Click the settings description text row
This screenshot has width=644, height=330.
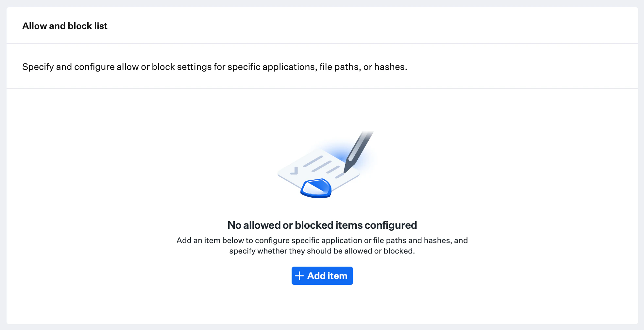215,66
